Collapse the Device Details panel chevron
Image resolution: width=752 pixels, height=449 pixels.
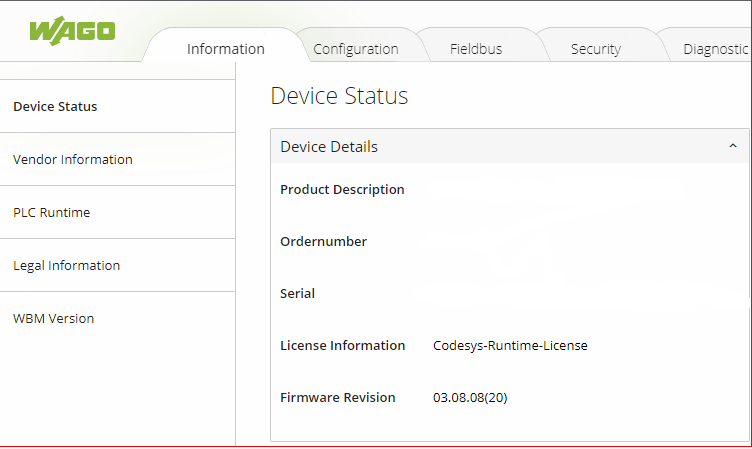tap(732, 146)
